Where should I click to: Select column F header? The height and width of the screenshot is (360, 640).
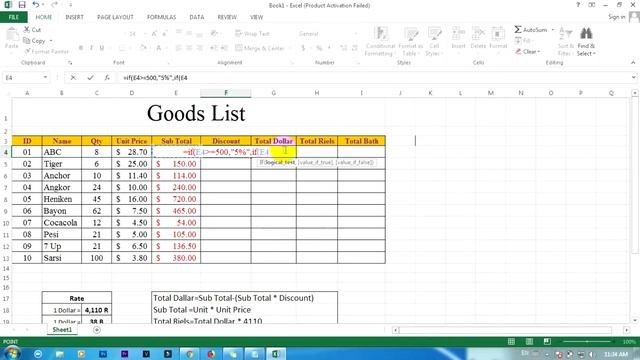pyautogui.click(x=226, y=93)
